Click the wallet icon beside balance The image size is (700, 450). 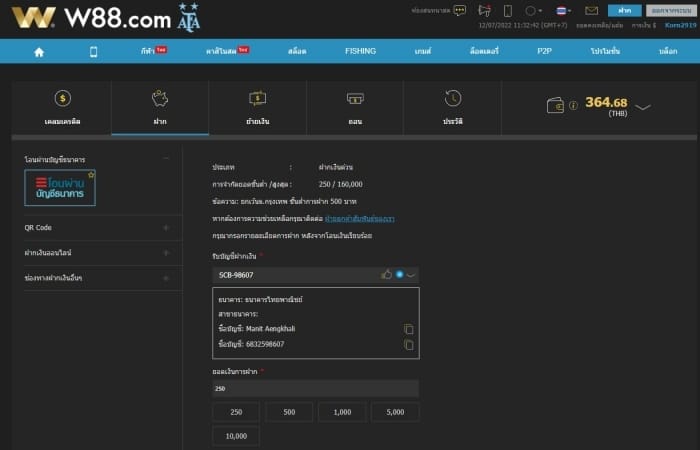(555, 106)
